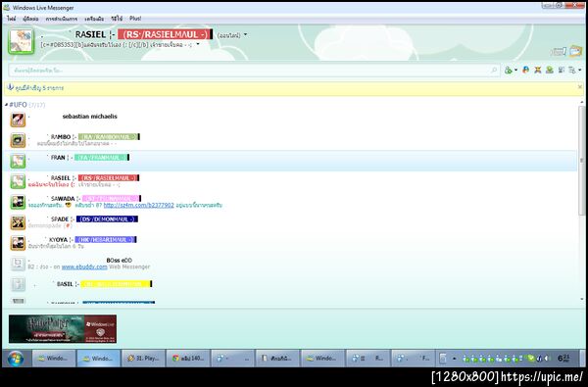Click B0ss eDD web messenger avatar
The image size is (588, 387).
coord(18,264)
